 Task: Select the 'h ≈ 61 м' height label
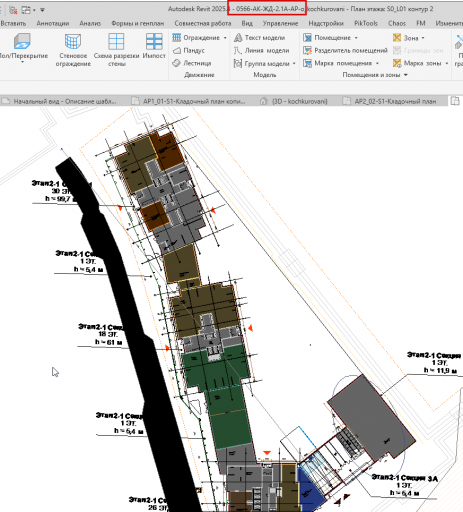[x=108, y=342]
